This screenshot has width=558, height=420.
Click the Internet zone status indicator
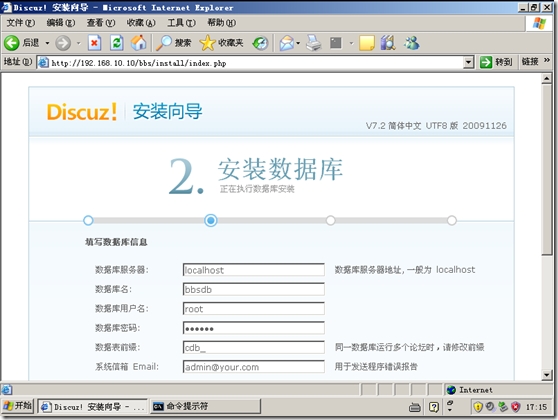click(x=470, y=390)
